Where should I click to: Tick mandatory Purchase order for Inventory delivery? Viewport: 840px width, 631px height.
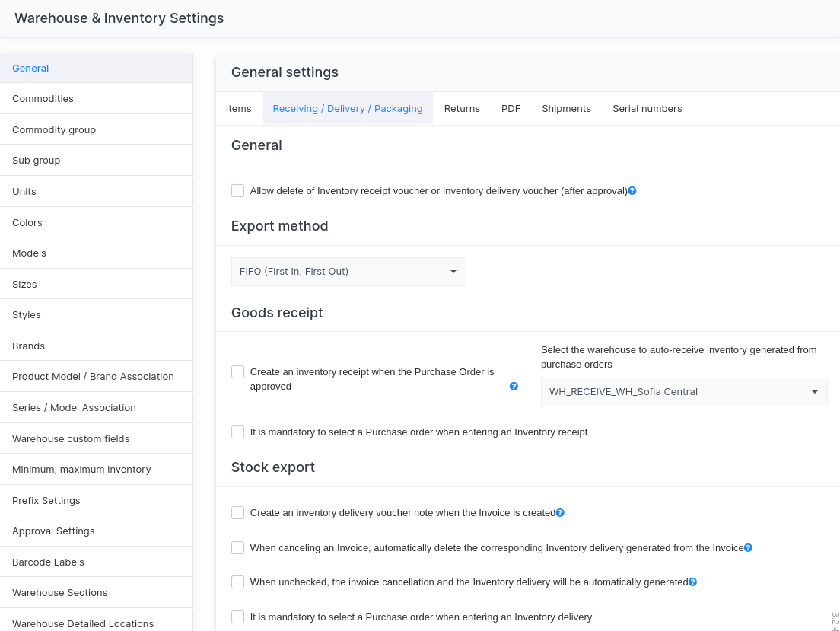[238, 617]
